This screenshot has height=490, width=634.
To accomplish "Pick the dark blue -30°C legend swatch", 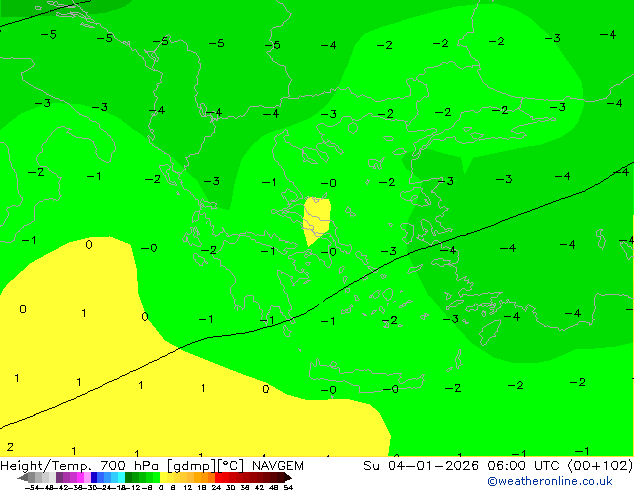I will point(94,477).
